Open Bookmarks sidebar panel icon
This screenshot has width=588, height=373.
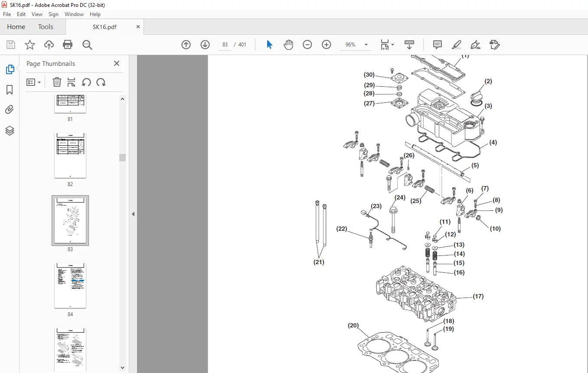[10, 90]
